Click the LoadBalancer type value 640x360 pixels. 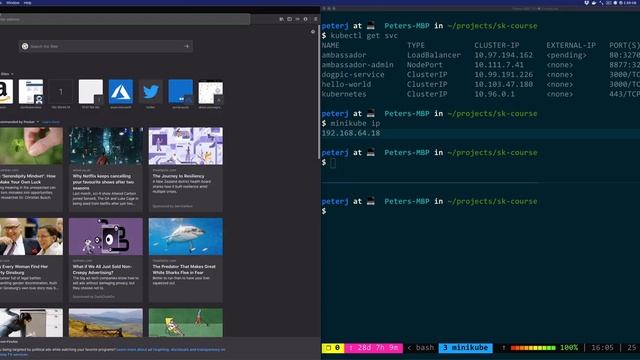434,55
